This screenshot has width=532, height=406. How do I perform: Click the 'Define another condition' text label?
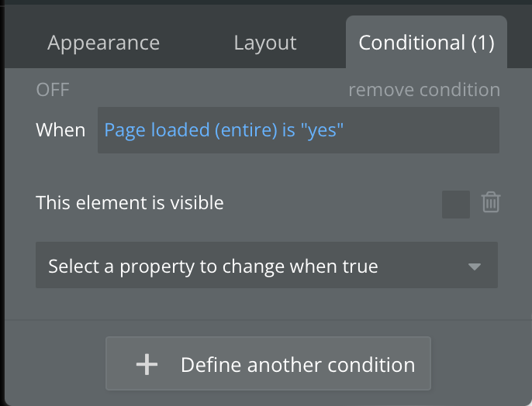(298, 364)
